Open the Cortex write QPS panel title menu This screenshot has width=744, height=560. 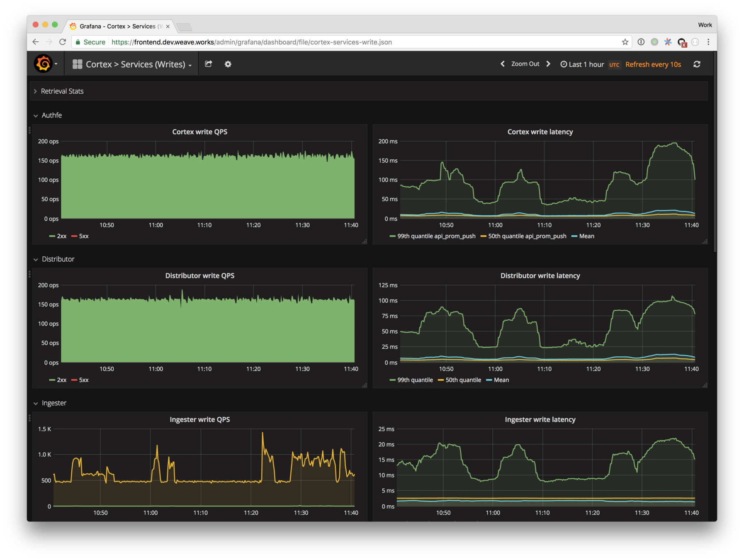pyautogui.click(x=200, y=132)
